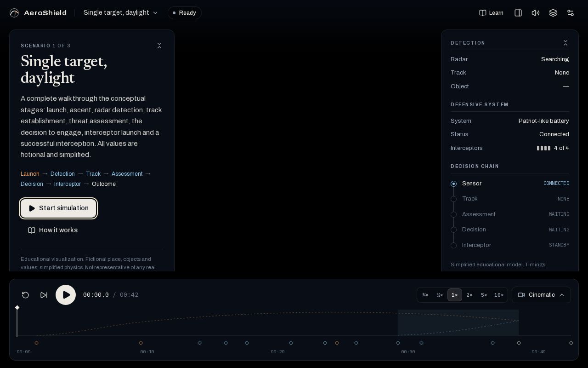Click the orange marker near 00:10
This screenshot has height=368, width=588.
pos(141,343)
